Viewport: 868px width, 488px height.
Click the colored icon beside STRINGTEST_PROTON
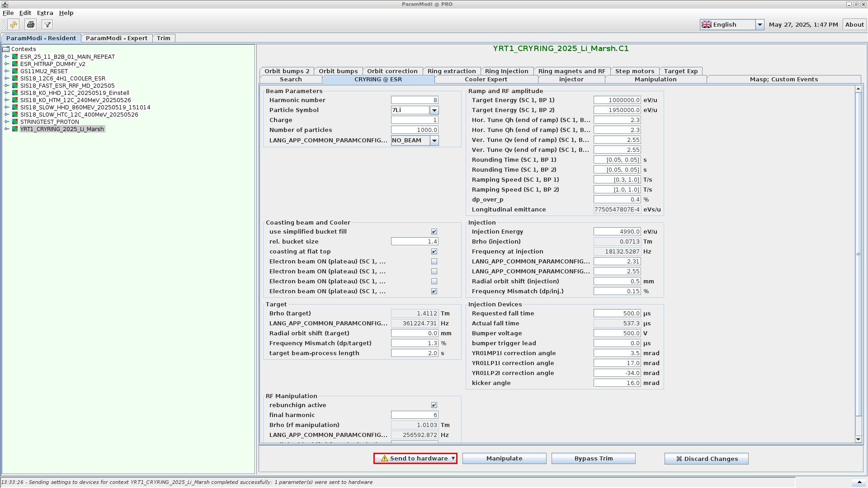tap(15, 122)
